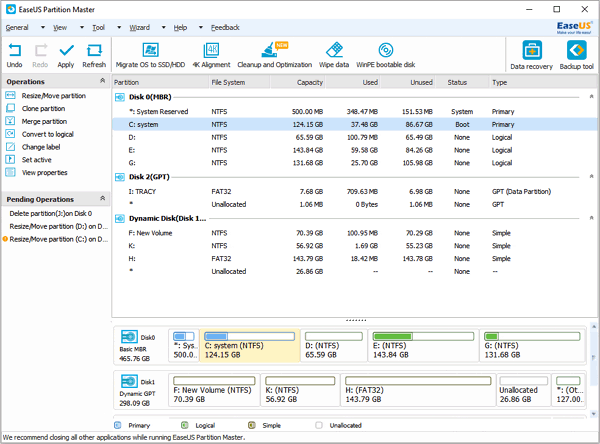Collapse the Disk 2(GPT) group

(591, 176)
